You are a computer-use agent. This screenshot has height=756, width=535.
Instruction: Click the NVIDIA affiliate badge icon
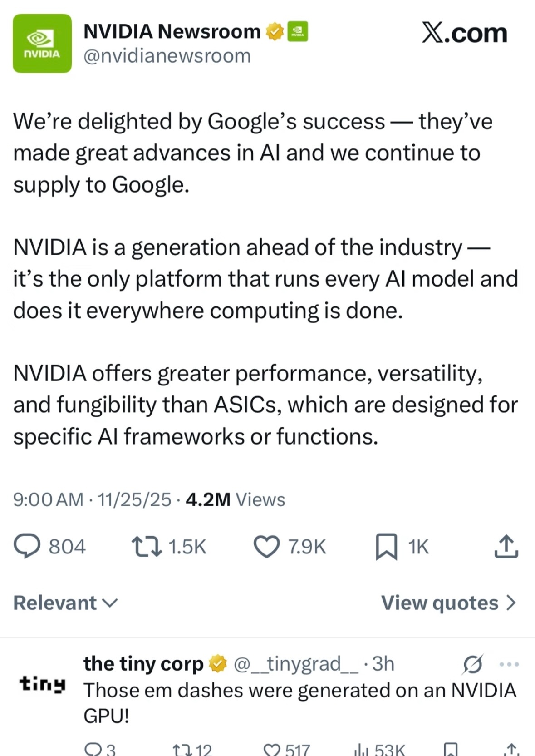coord(298,32)
